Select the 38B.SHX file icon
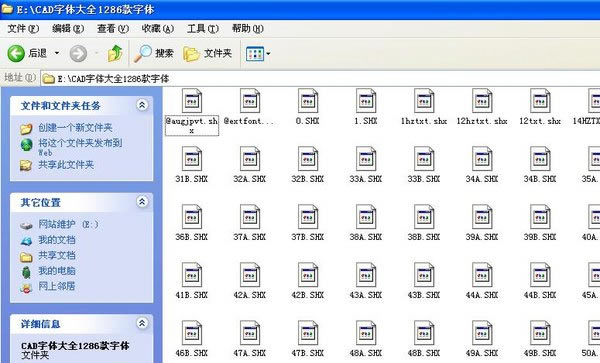The image size is (600, 363). point(424,217)
